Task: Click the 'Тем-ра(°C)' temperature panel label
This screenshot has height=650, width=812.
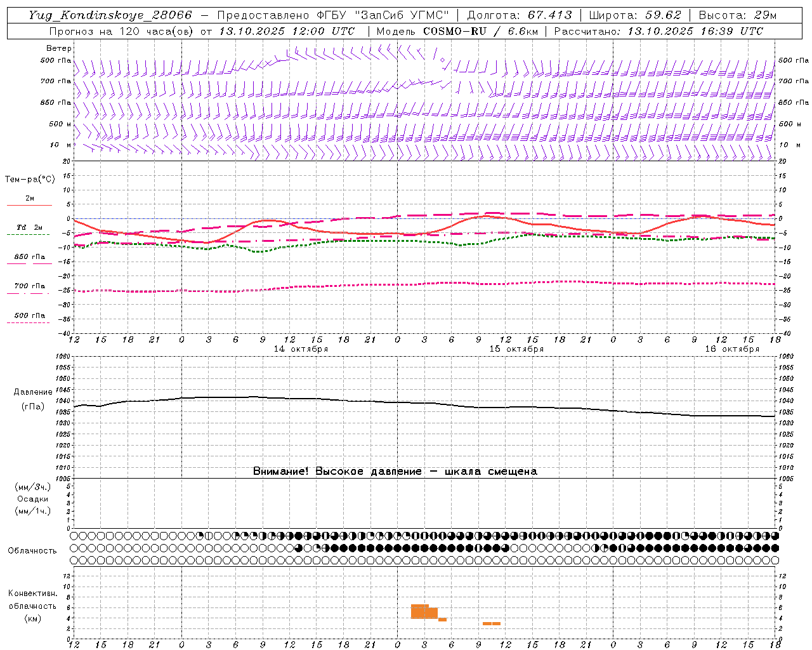Action: 30,180
